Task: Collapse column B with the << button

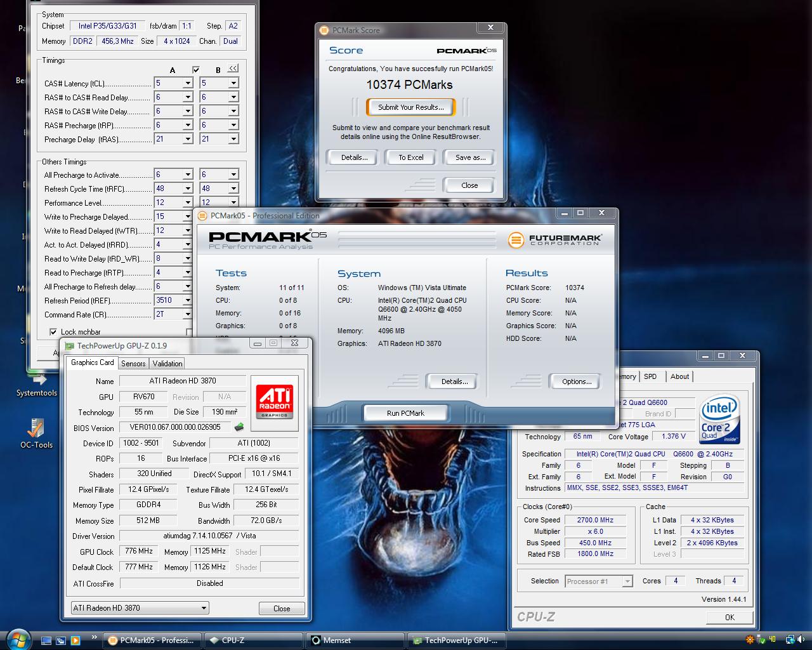Action: 233,69
